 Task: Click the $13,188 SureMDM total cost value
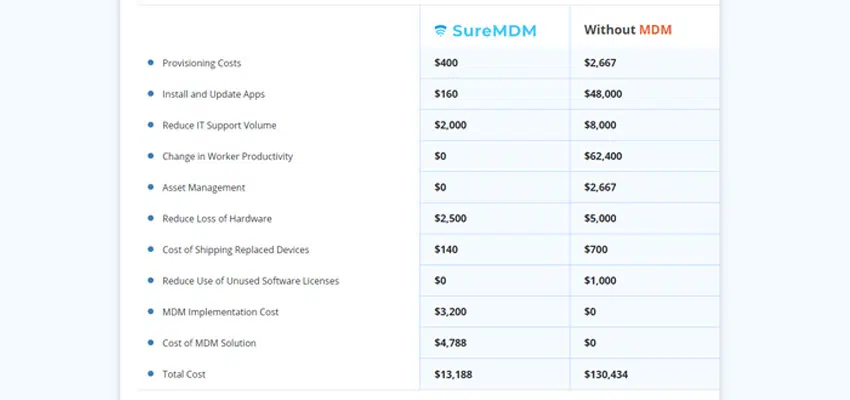(453, 375)
